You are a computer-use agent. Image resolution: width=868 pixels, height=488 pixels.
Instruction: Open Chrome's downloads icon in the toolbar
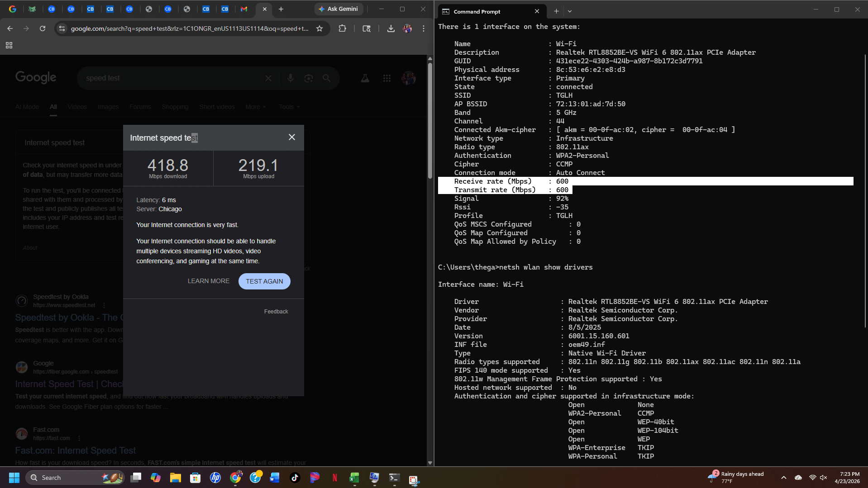tap(390, 28)
